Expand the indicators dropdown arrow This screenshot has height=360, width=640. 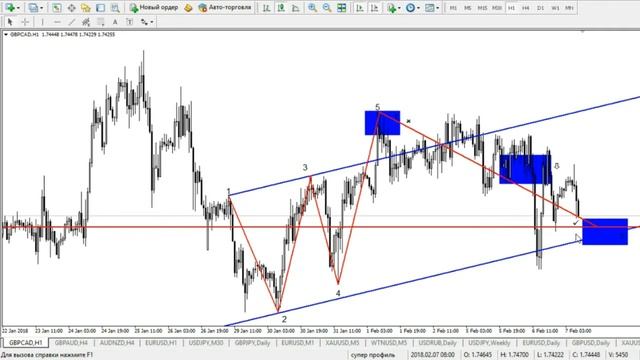click(x=399, y=8)
